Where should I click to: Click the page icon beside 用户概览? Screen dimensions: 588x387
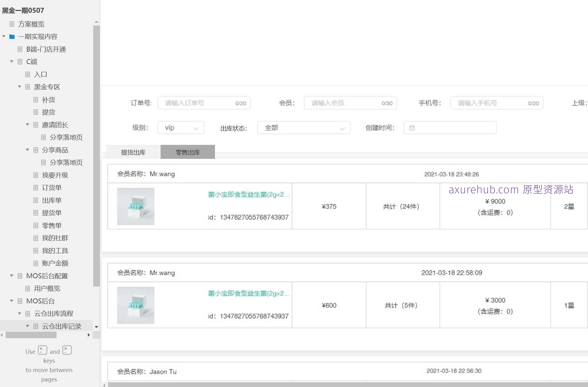[28, 288]
